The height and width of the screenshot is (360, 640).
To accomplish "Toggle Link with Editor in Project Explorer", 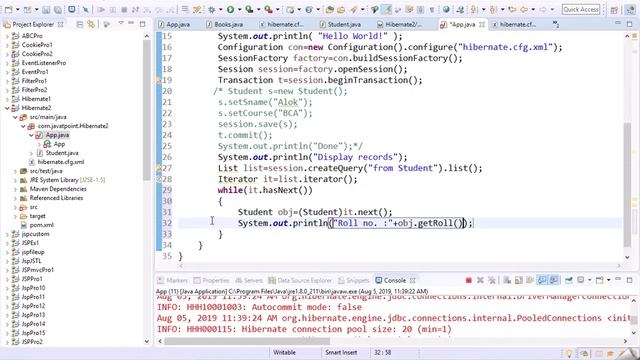I will pos(91,24).
